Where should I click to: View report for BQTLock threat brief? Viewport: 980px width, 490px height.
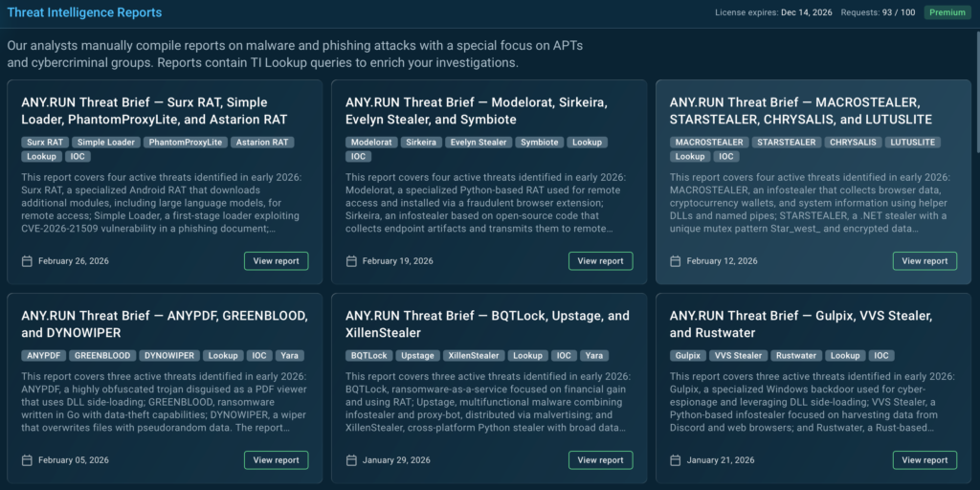pos(600,460)
